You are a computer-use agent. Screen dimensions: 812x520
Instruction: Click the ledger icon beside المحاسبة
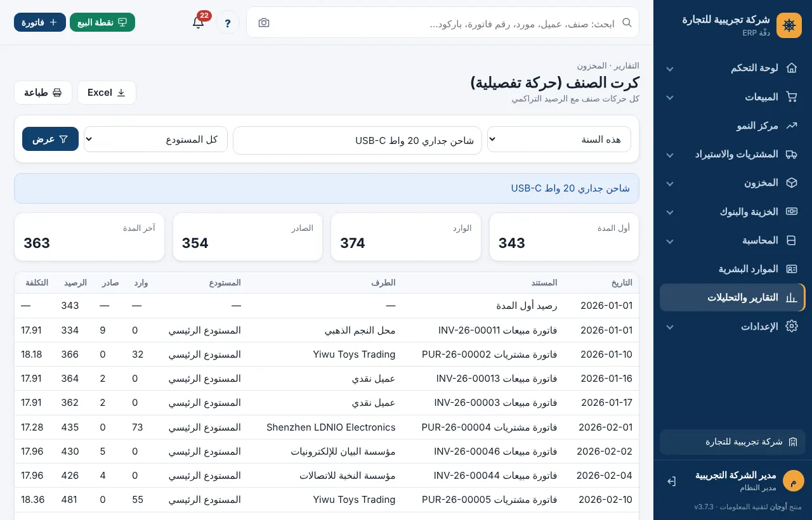pyautogui.click(x=791, y=240)
